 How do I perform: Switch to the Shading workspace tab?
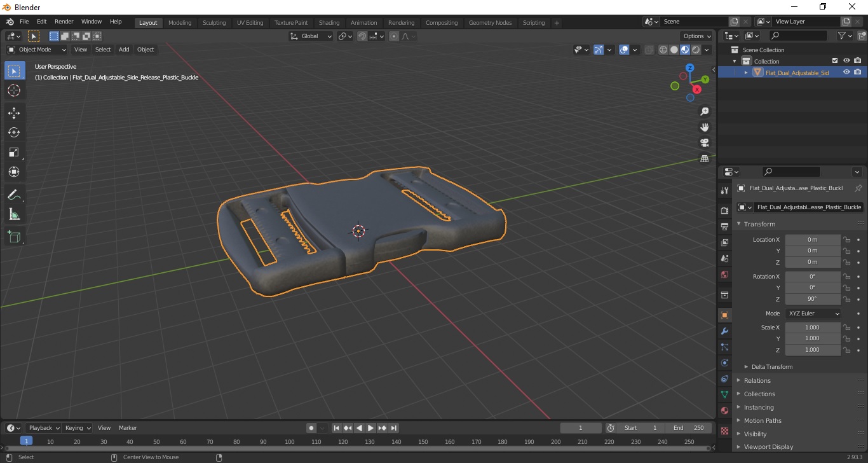(329, 23)
